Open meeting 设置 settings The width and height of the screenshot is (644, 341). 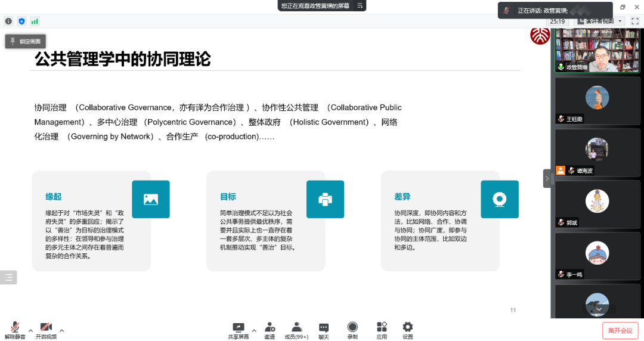407,329
